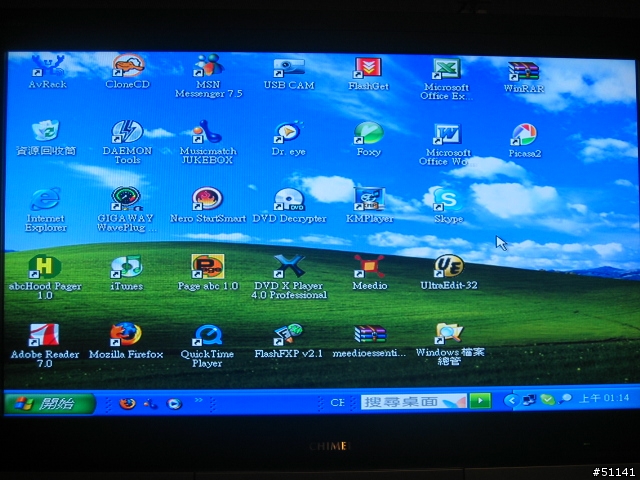The width and height of the screenshot is (640, 480).
Task: Open the Windows 檔案總管 explorer shortcut
Action: tap(449, 344)
